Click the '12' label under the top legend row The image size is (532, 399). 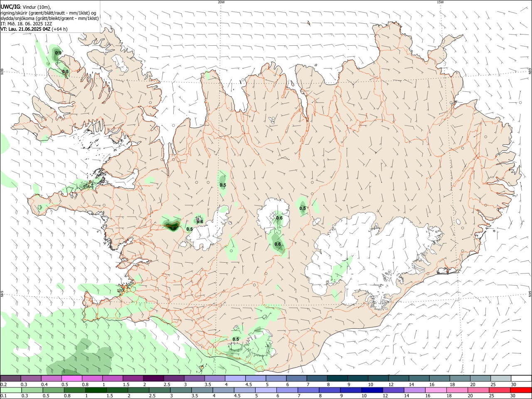pyautogui.click(x=390, y=384)
